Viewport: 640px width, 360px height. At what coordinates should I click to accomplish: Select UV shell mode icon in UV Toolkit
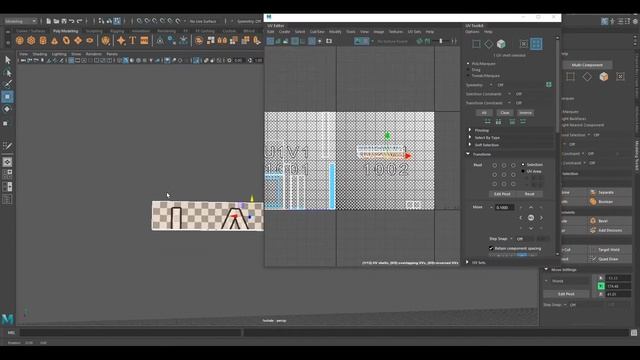536,44
